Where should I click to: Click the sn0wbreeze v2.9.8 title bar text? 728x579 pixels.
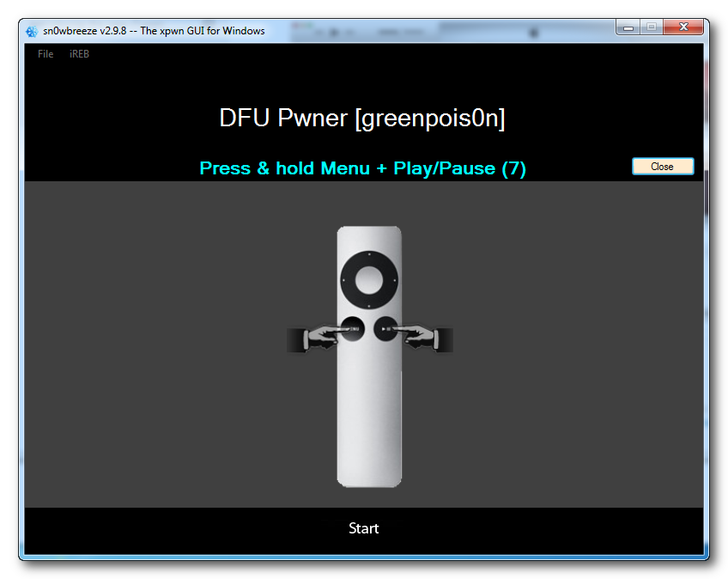point(154,31)
